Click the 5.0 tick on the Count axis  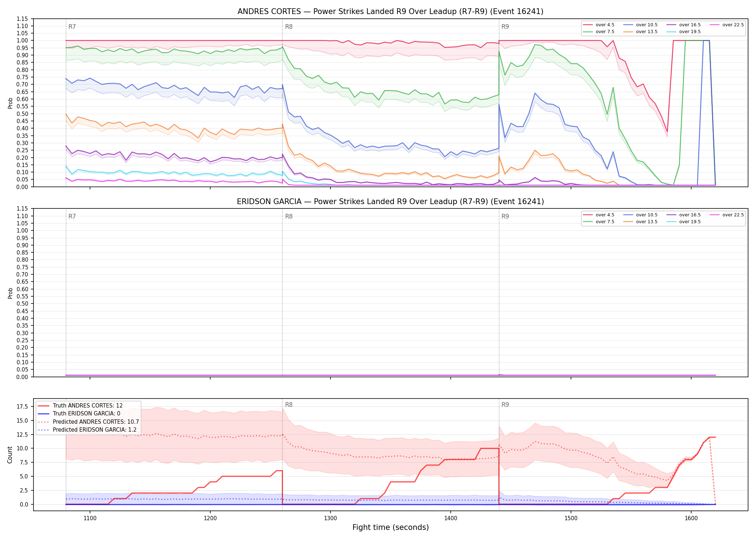click(24, 476)
